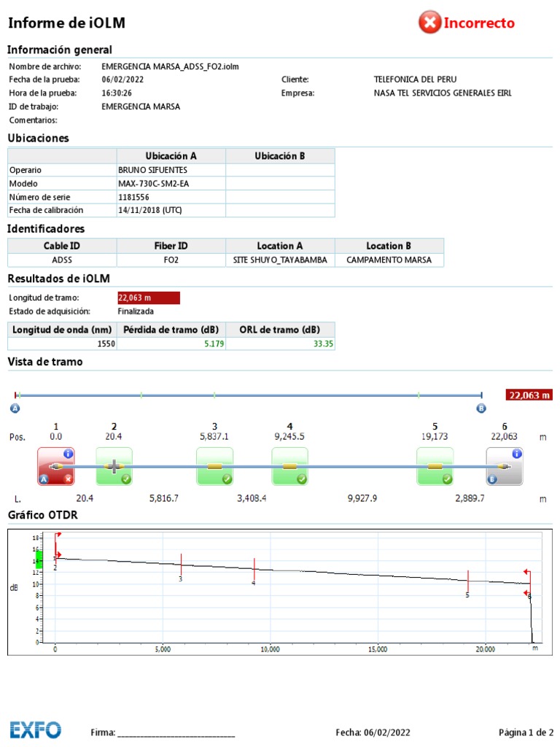The height and width of the screenshot is (747, 560).
Task: Click the Ubicación A column header
Action: tap(171, 156)
